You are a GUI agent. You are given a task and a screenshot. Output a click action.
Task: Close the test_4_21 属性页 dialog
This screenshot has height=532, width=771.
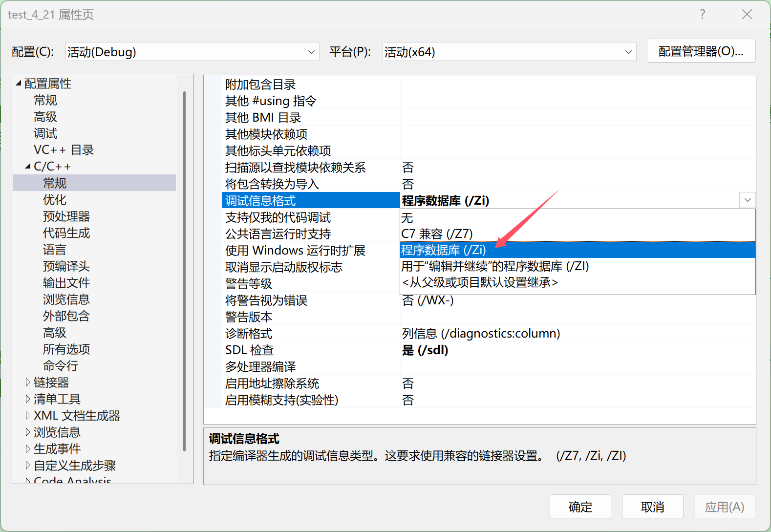tap(747, 15)
